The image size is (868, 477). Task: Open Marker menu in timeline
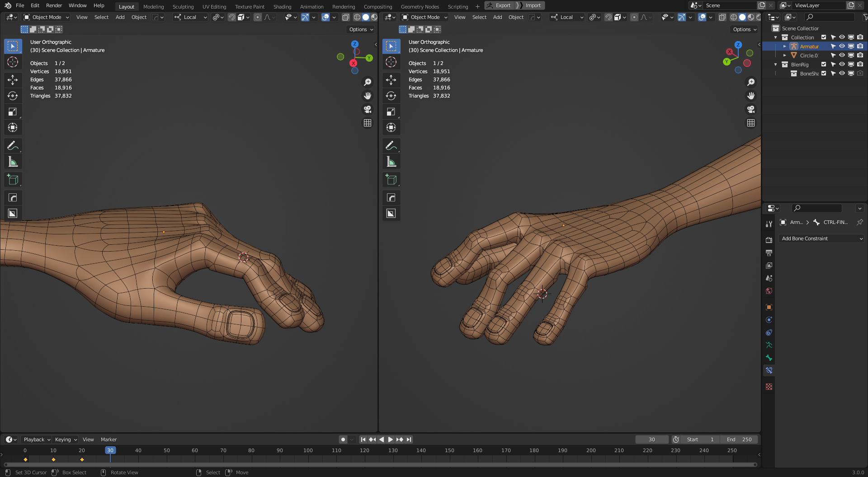tap(108, 440)
